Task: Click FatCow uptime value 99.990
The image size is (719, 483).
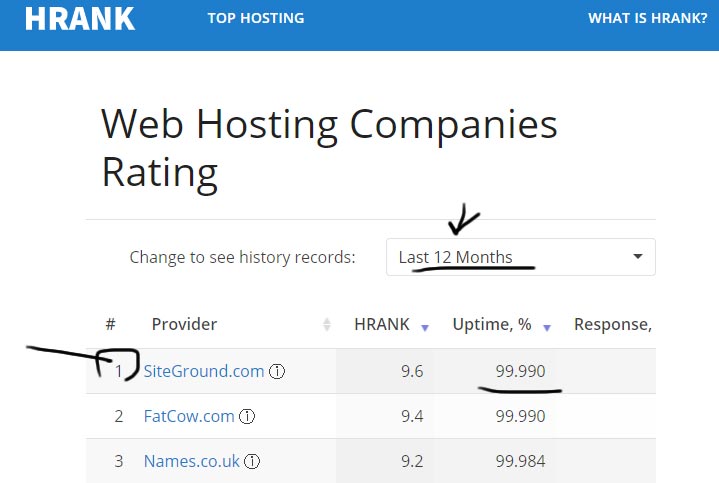Action: tap(520, 416)
